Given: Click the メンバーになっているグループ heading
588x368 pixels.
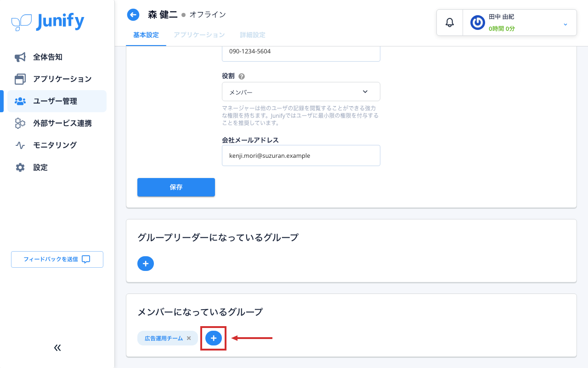Looking at the screenshot, I should [200, 312].
